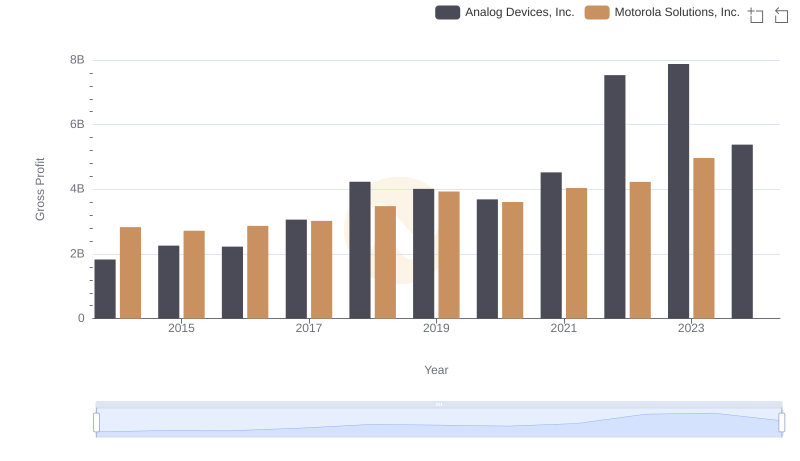Image resolution: width=800 pixels, height=461 pixels.
Task: Select the Motorola Solutions bar for 2022
Action: click(640, 250)
